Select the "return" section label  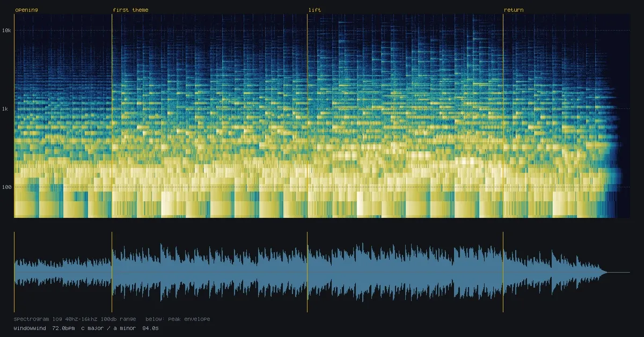click(x=514, y=10)
